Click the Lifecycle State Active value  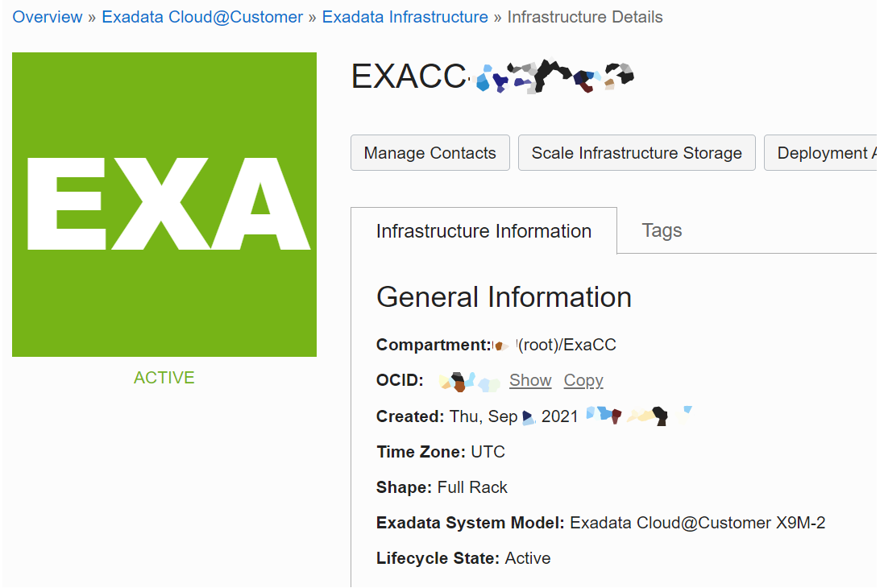pos(528,559)
